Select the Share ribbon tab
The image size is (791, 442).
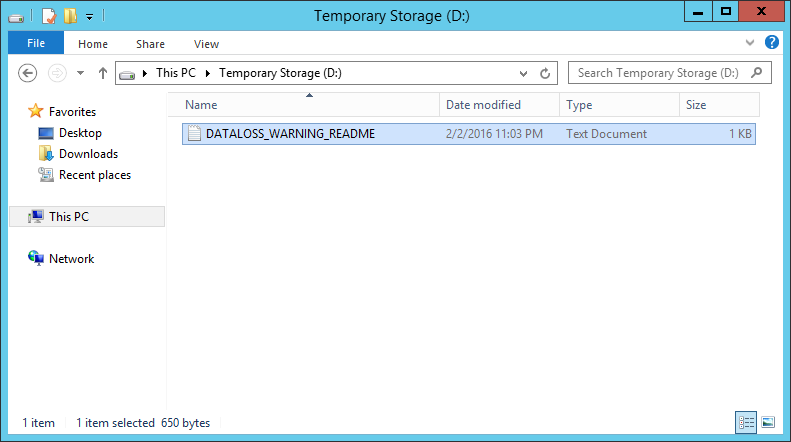(150, 44)
